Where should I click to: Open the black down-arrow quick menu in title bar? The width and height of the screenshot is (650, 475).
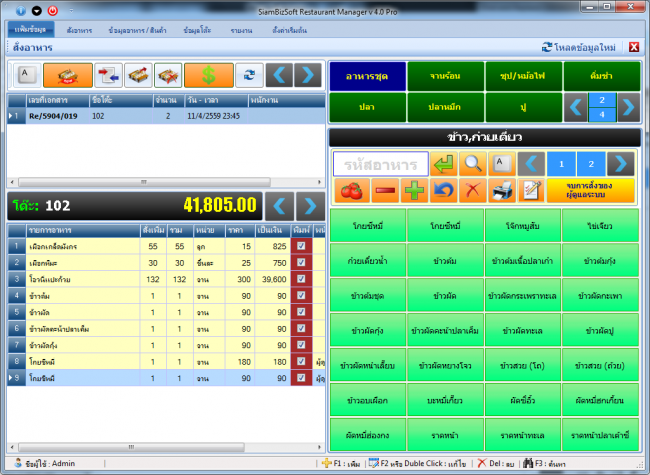pyautogui.click(x=36, y=11)
